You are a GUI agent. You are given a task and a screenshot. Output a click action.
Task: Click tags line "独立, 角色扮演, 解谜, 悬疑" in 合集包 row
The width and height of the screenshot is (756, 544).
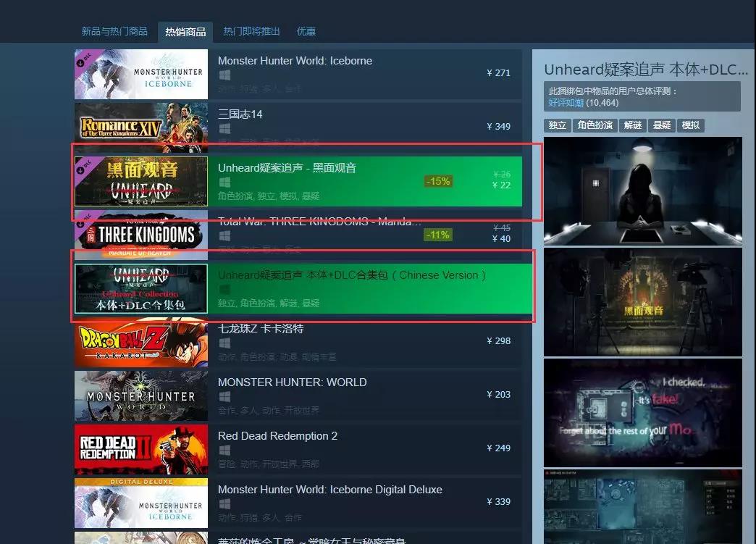tap(269, 303)
